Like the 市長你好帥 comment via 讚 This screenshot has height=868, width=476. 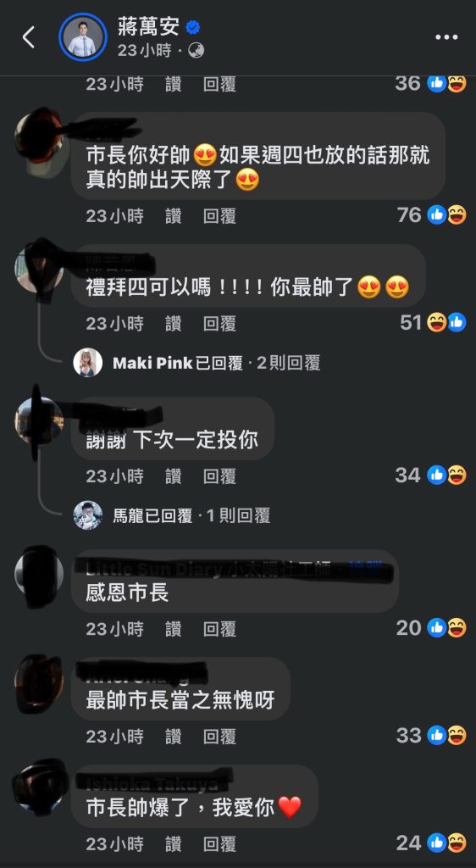[173, 215]
